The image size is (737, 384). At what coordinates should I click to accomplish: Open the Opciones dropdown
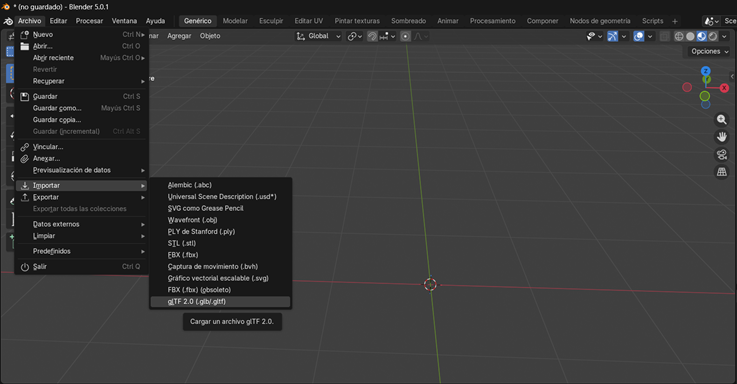[x=709, y=51]
